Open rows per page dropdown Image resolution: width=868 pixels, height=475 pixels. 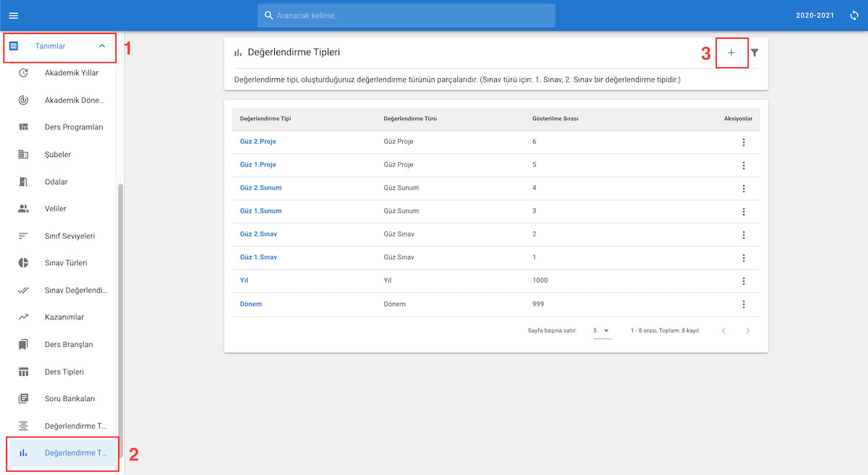pos(602,330)
